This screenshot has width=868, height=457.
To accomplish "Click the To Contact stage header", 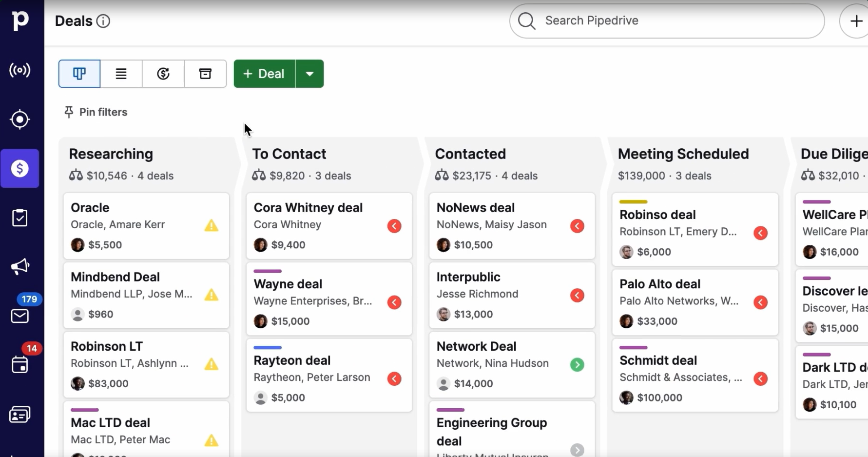I will [289, 154].
